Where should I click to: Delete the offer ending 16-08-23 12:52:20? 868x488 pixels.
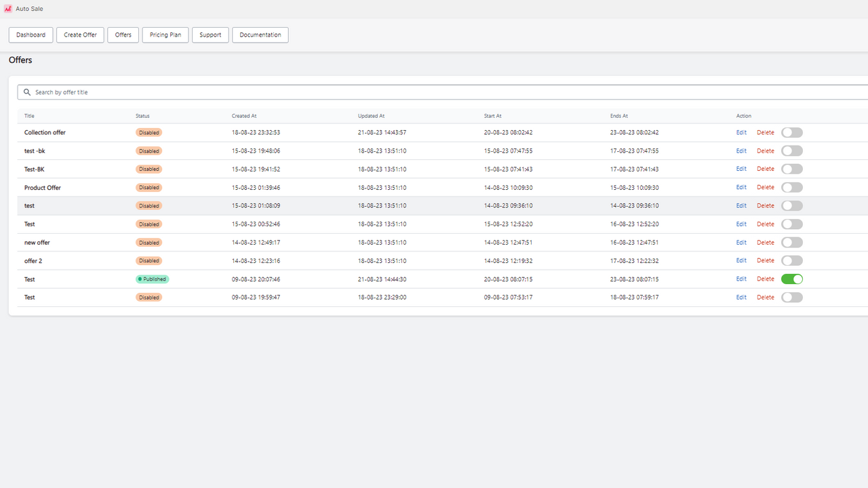[x=766, y=224]
